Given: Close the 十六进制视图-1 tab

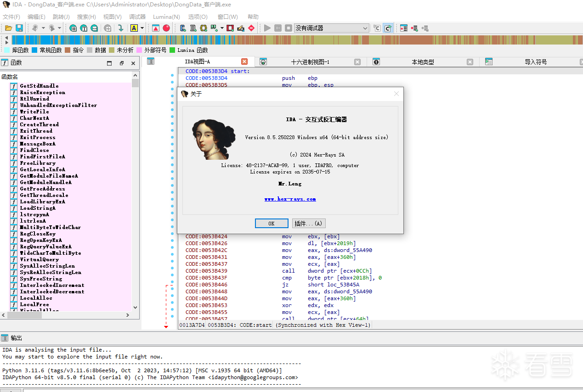Looking at the screenshot, I should coord(357,62).
